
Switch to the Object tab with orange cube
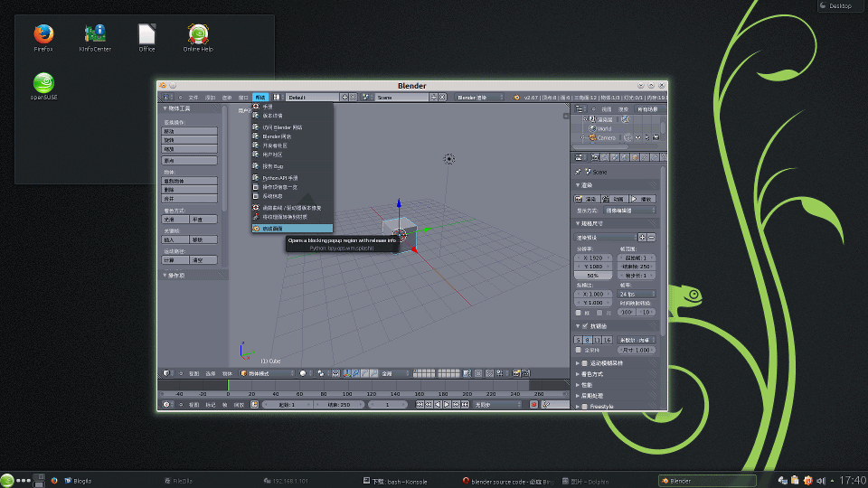coord(635,157)
